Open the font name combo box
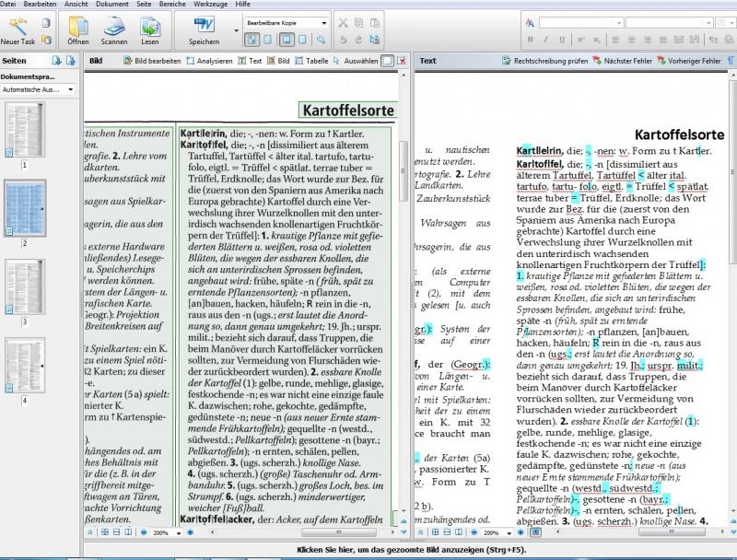The height and width of the screenshot is (560, 737). (x=669, y=22)
